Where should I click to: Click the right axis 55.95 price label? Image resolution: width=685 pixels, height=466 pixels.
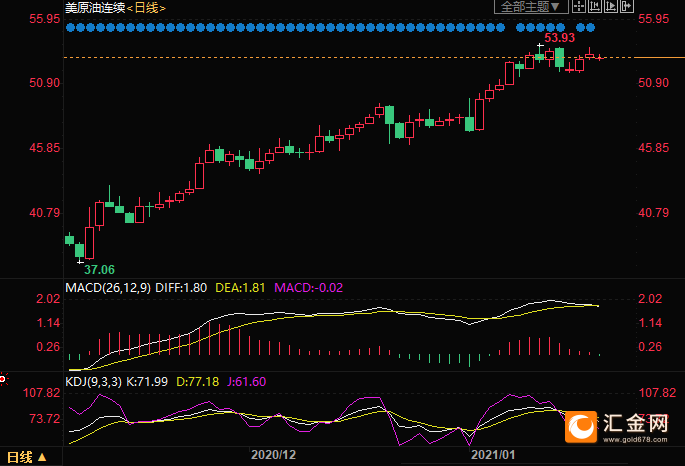coord(654,19)
